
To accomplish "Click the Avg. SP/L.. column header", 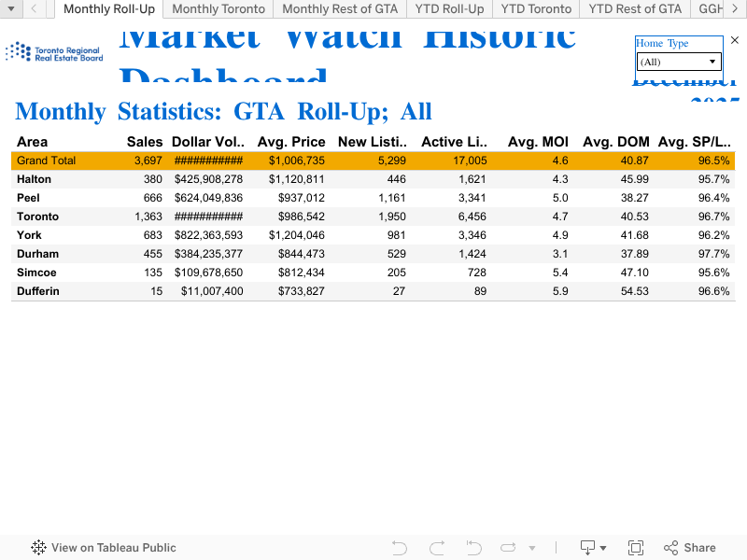I will [695, 142].
